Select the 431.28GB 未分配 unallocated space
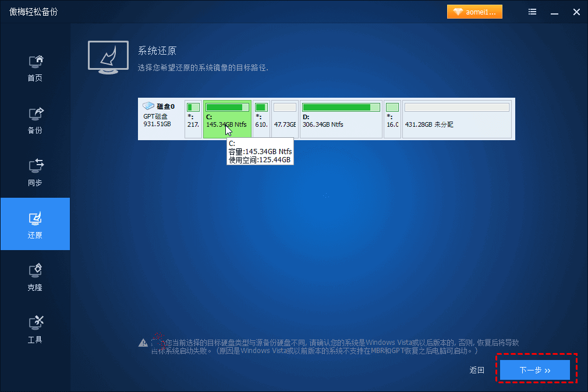Viewport: 588px width, 392px height. 457,119
